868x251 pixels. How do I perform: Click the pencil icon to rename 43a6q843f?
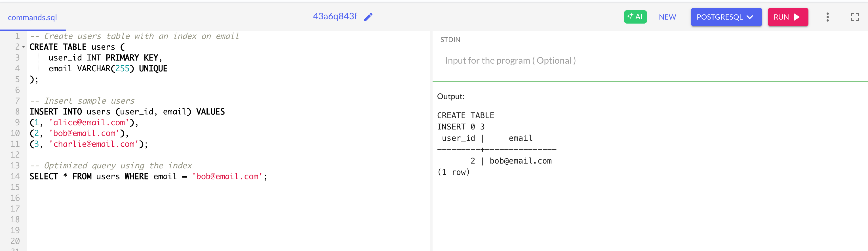coord(368,17)
